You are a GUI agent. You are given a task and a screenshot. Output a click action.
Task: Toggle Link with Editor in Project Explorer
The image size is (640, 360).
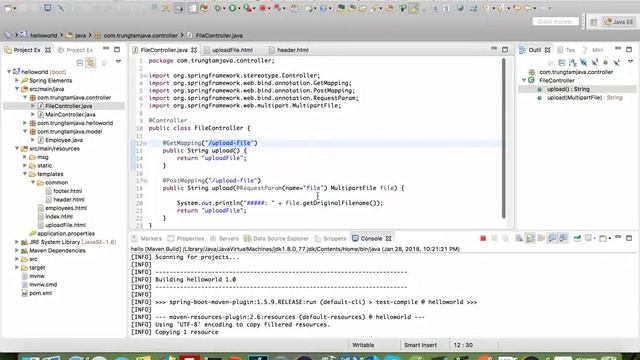[x=91, y=62]
